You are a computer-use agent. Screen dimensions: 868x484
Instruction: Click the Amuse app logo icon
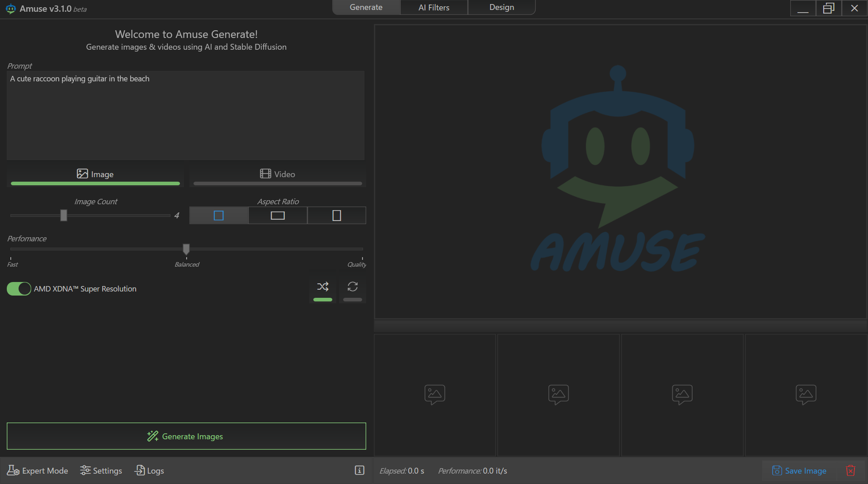click(10, 9)
